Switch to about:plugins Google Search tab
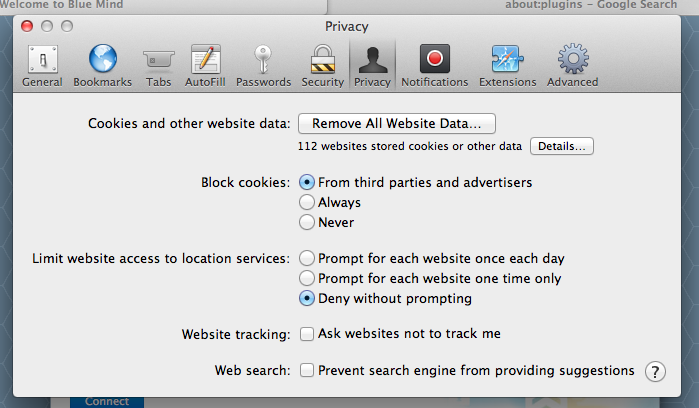699x408 pixels. [x=591, y=5]
